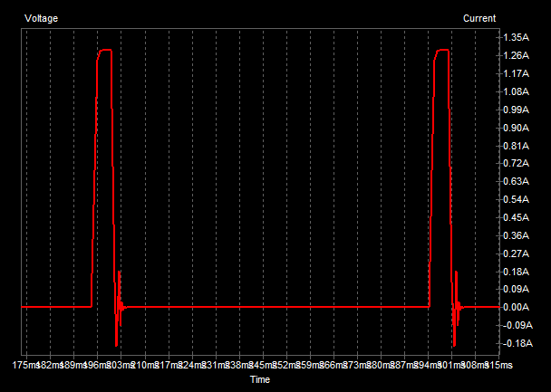Click the Voltage axis title
This screenshot has width=551, height=392.
41,18
